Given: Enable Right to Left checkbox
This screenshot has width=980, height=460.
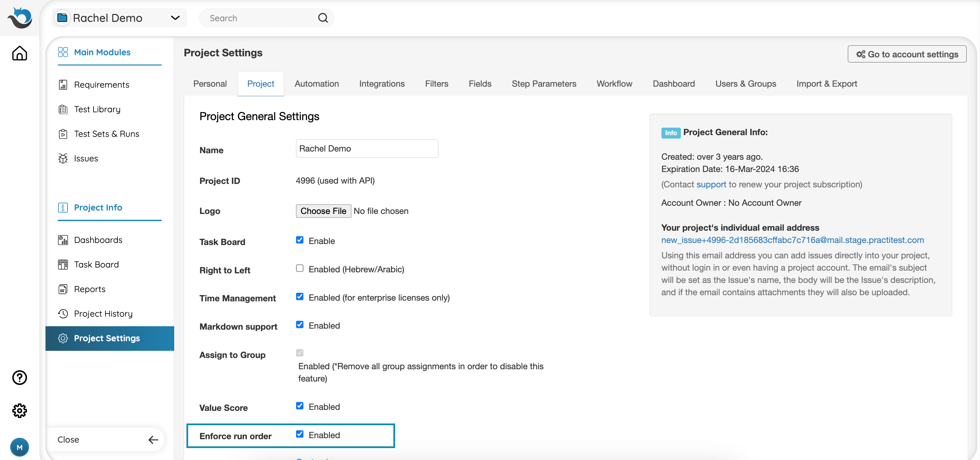Looking at the screenshot, I should [300, 269].
